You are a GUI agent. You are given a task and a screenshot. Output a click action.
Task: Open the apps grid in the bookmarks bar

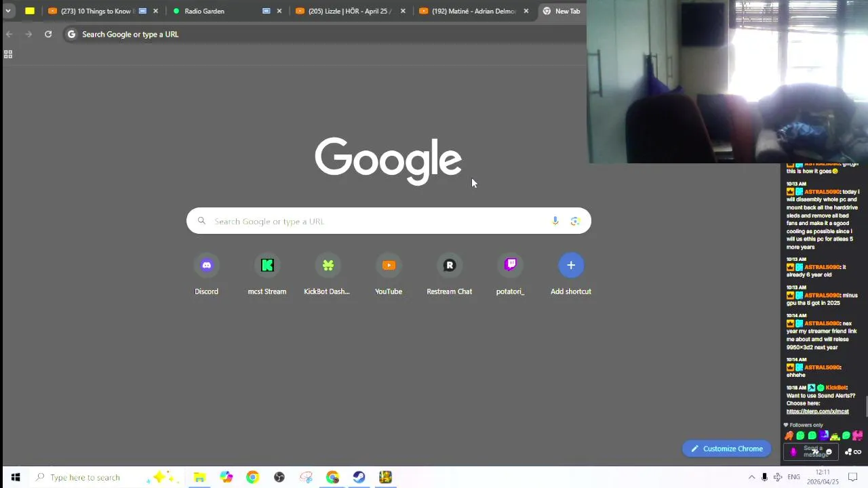pos(8,54)
